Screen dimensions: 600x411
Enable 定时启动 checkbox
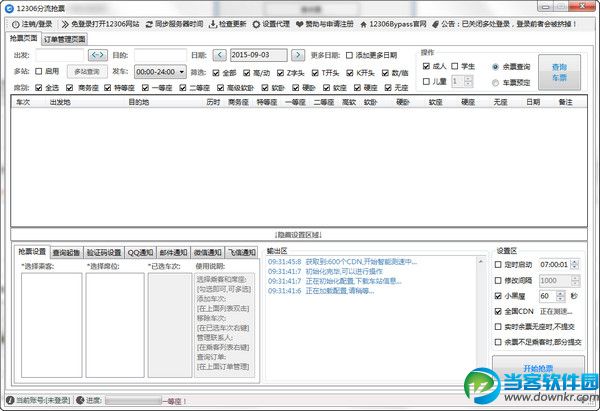click(x=498, y=264)
